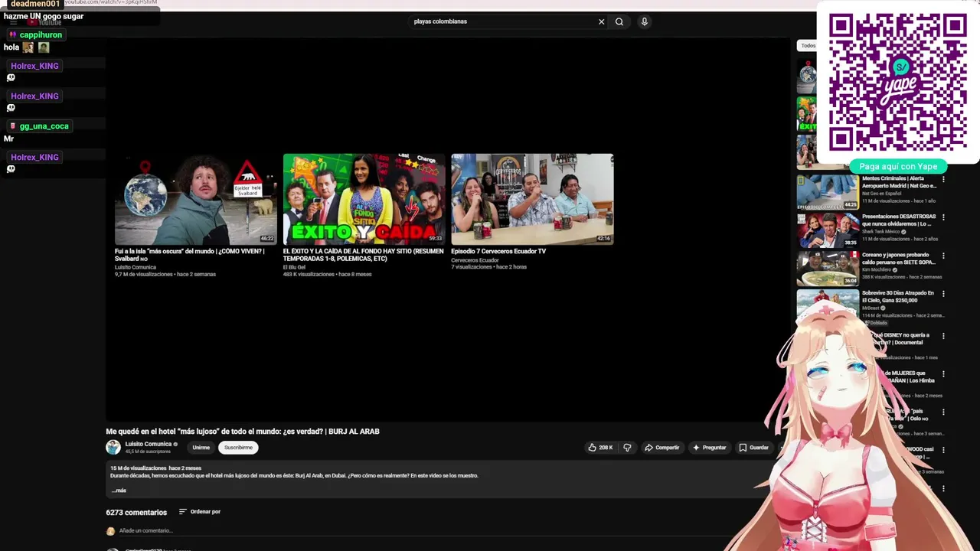Click chat username cappihuron

click(41, 35)
